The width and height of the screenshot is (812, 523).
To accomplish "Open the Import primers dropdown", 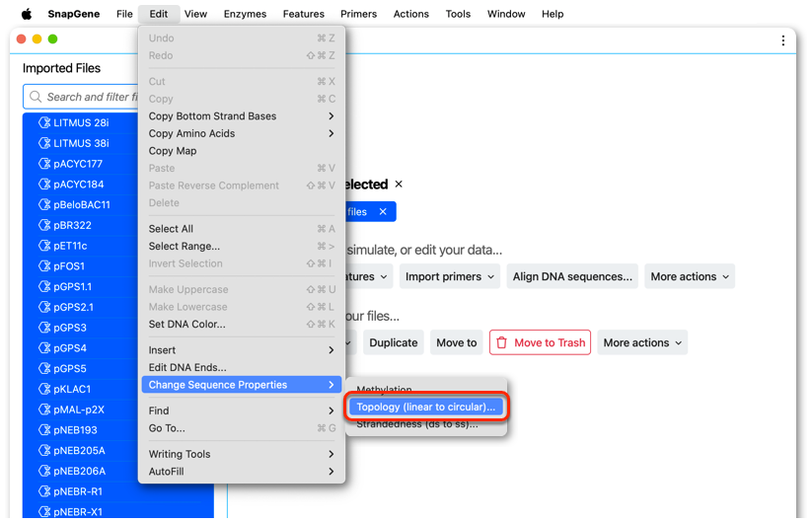I will 450,276.
